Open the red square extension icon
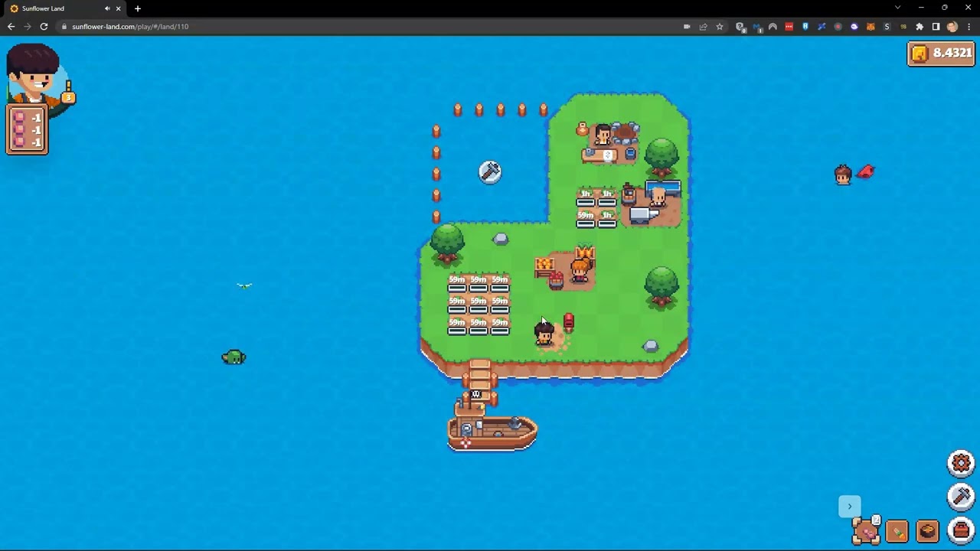The image size is (980, 551). click(789, 27)
